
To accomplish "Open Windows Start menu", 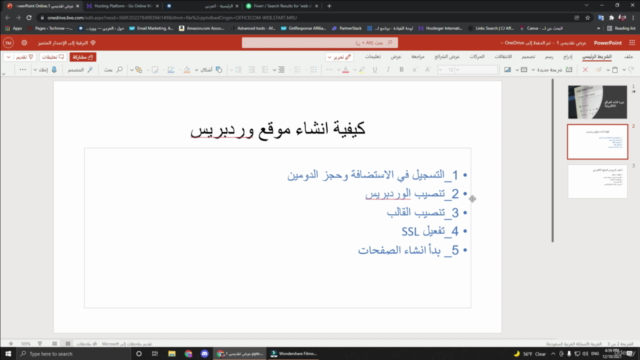I will (8, 353).
